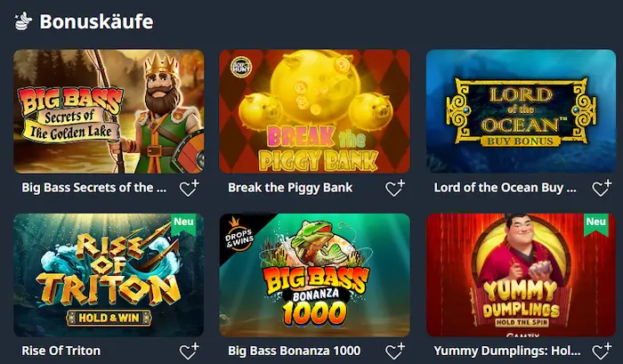Click Break the Piggy Bank title text
Screen dimensions: 623x364
[290, 188]
